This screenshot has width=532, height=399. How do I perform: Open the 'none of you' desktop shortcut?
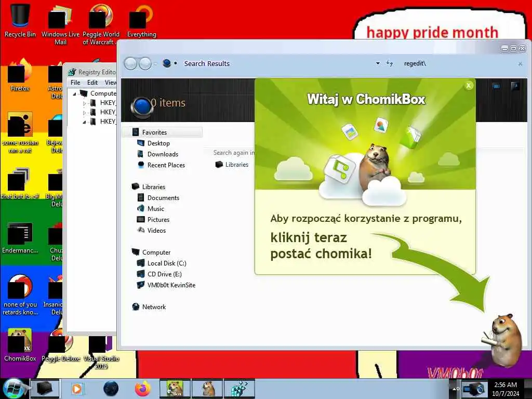(x=20, y=295)
